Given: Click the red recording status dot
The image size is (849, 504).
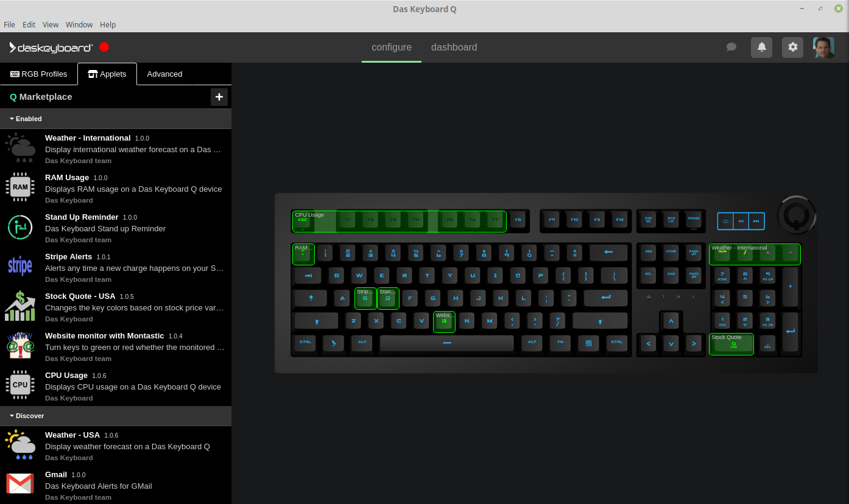Looking at the screenshot, I should (104, 47).
